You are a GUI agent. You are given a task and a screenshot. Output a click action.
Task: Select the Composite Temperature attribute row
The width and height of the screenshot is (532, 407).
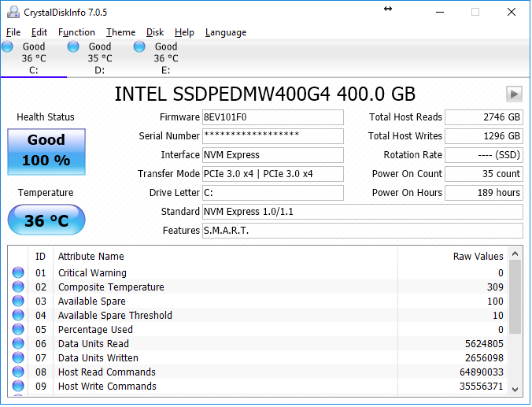258,287
